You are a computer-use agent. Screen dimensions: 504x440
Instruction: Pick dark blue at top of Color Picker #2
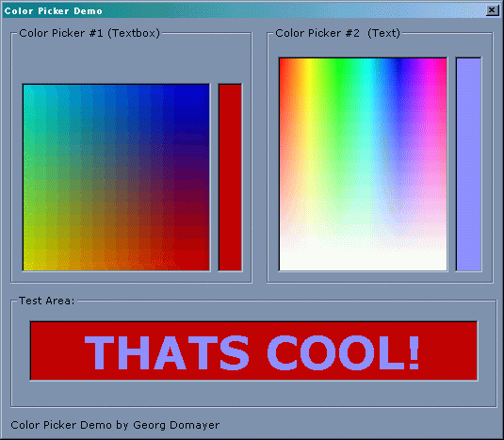pos(399,68)
